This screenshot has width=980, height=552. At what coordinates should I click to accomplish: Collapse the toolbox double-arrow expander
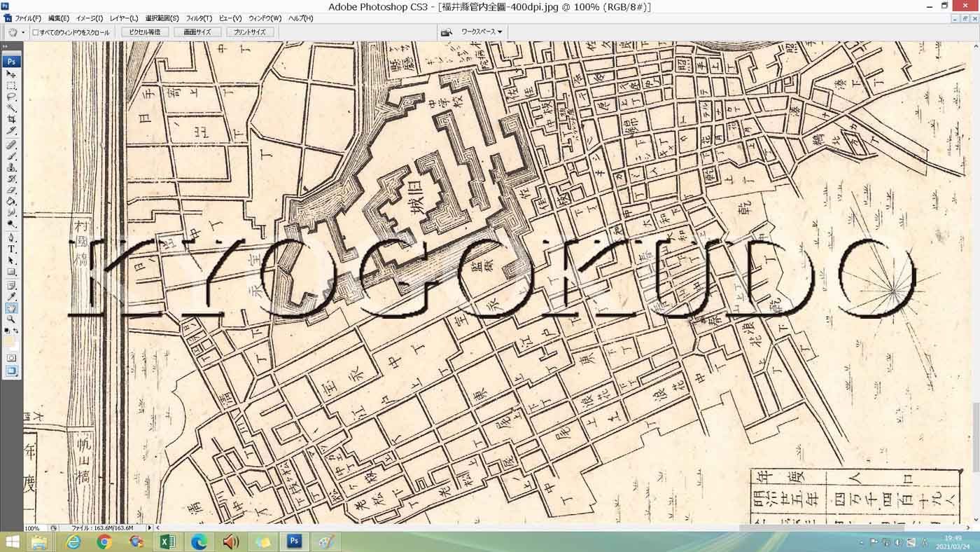click(6, 47)
